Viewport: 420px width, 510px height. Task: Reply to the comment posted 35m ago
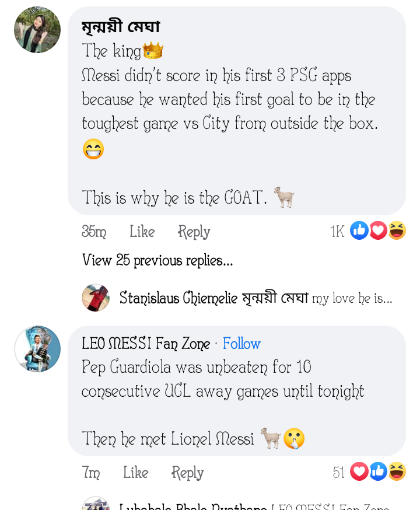[194, 232]
